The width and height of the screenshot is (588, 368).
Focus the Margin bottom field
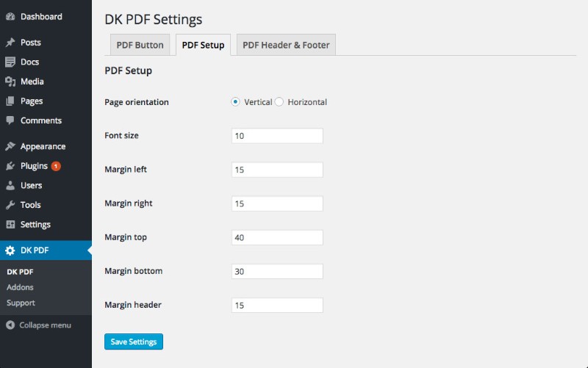point(277,271)
